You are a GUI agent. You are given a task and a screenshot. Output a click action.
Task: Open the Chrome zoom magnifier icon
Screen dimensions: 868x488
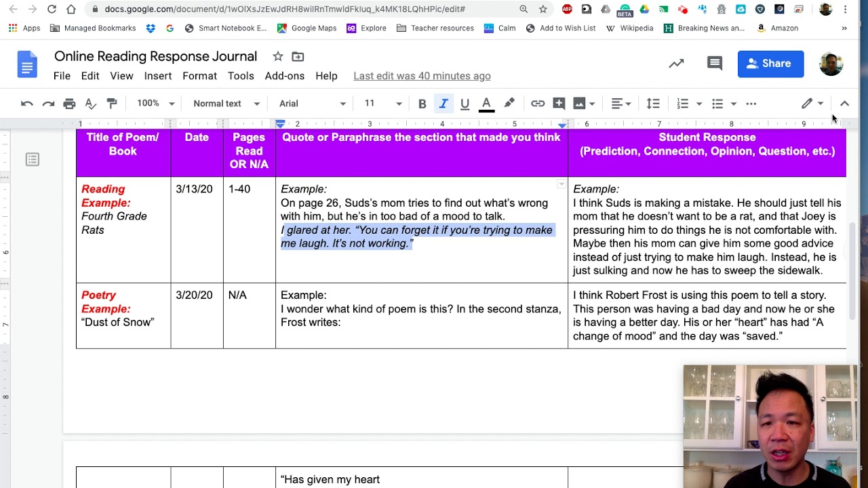(524, 9)
